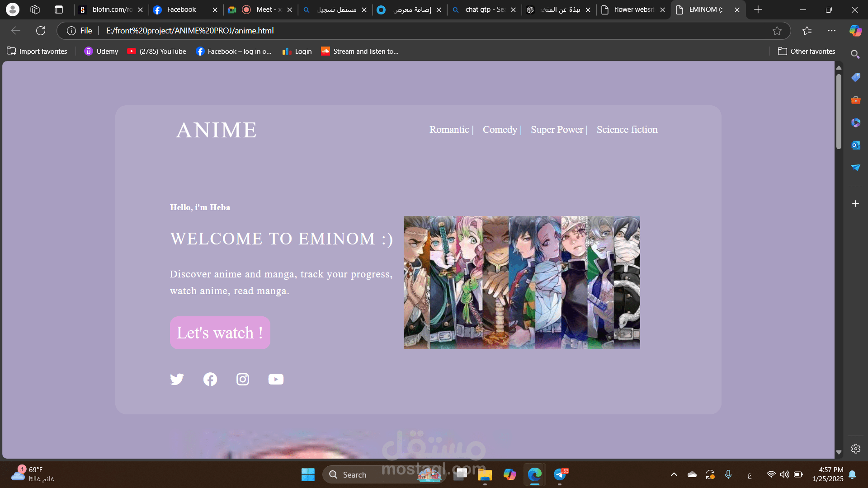Close the flower website tab

[663, 10]
